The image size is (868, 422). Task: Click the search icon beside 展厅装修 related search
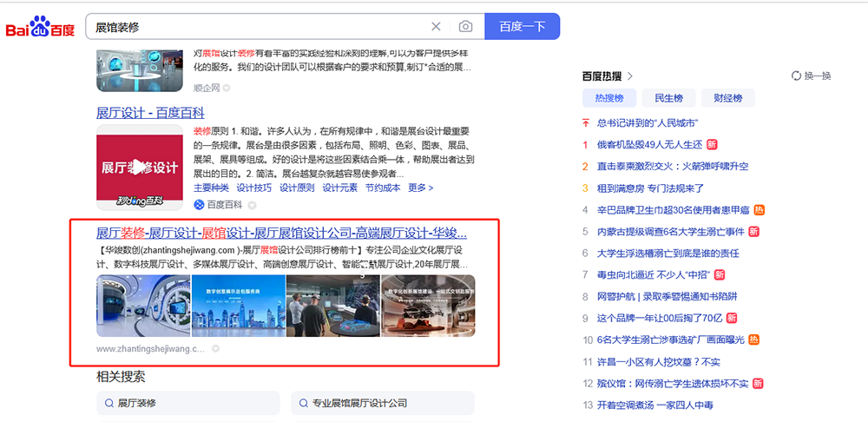point(108,404)
